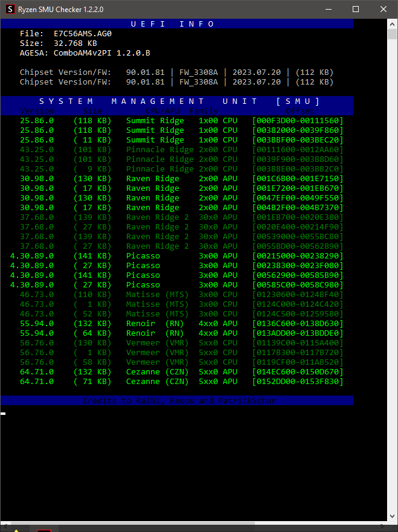Select Renoir offset '[0136C600-0138D630]'
The image size is (398, 532).
[298, 324]
